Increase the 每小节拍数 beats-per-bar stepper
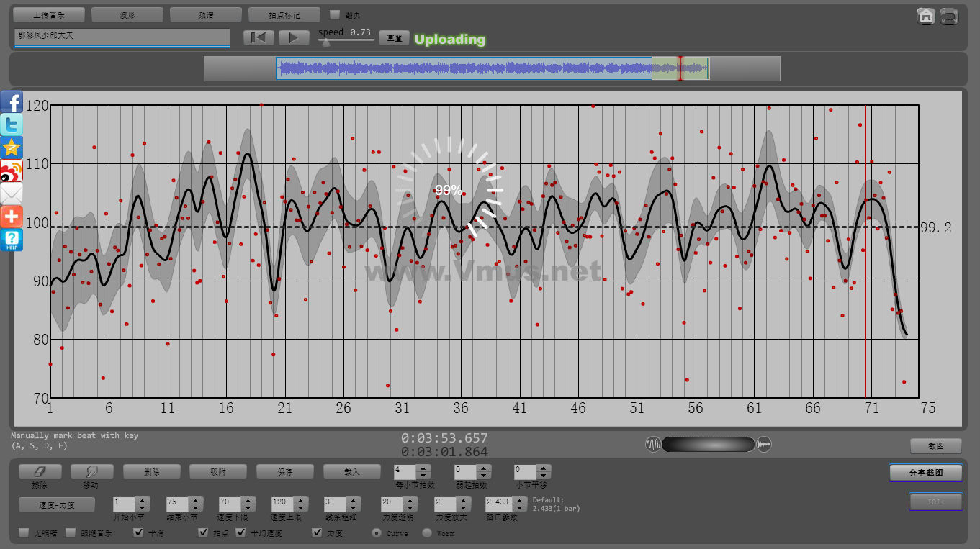The height and width of the screenshot is (549, 980). pyautogui.click(x=423, y=468)
